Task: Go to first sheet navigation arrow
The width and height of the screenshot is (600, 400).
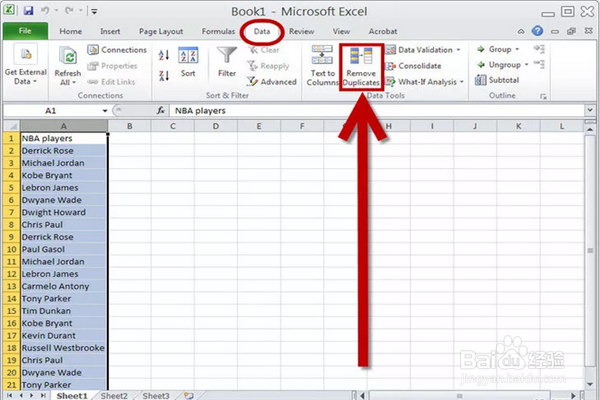Action: tap(9, 395)
